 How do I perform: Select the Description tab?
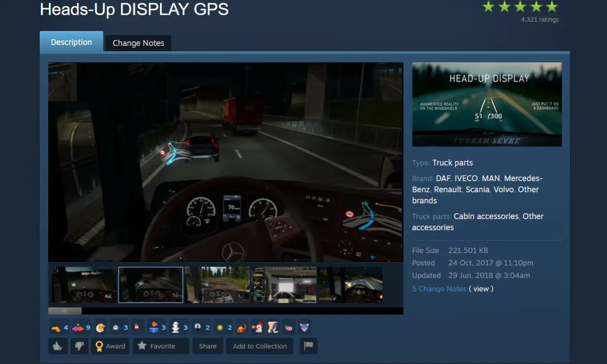[71, 42]
